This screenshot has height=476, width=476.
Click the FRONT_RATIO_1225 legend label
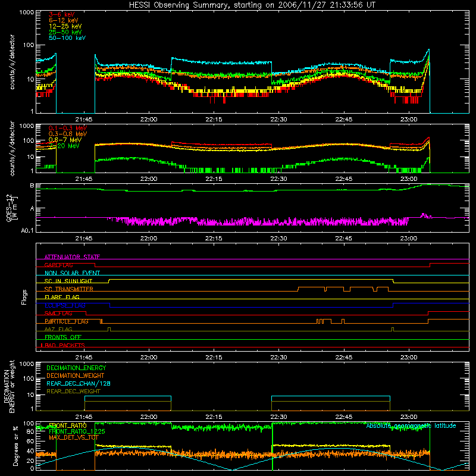[x=77, y=431]
